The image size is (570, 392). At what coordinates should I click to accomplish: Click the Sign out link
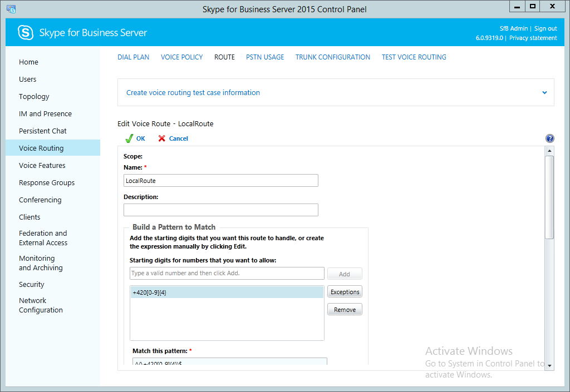[546, 28]
